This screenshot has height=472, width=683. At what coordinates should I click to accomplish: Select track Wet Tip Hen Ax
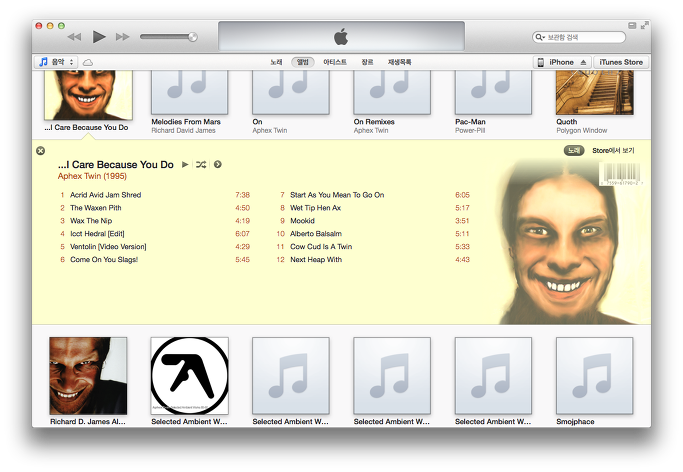click(374, 208)
